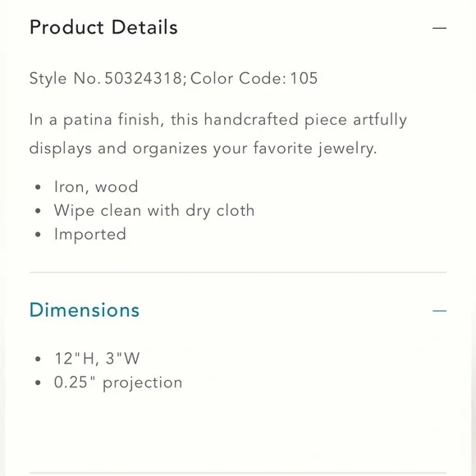The height and width of the screenshot is (476, 476).
Task: Collapse Dimensions section using teal minus icon
Action: click(x=439, y=311)
